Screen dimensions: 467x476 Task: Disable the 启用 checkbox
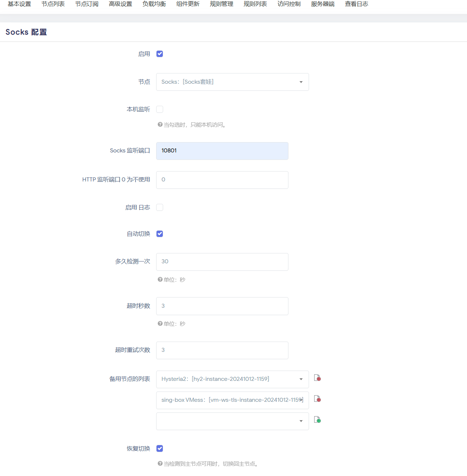160,54
